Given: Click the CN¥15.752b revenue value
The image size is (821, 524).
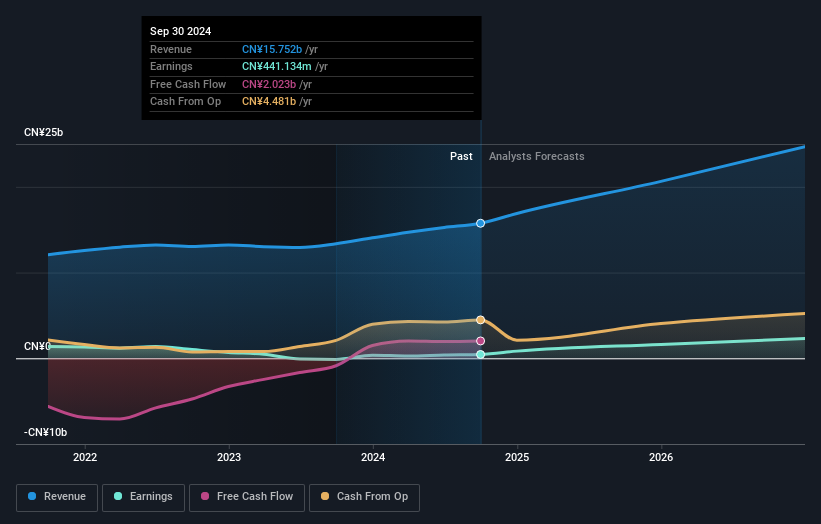Looking at the screenshot, I should click(x=272, y=49).
